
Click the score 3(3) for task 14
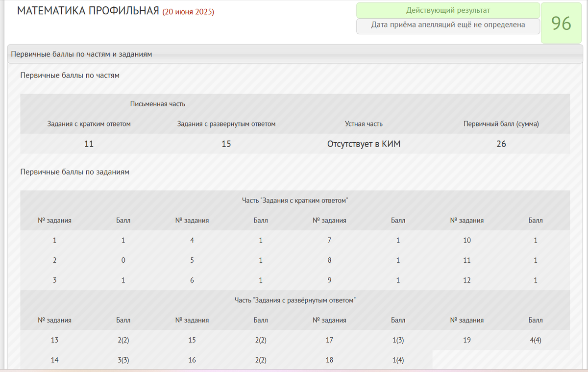pos(123,360)
